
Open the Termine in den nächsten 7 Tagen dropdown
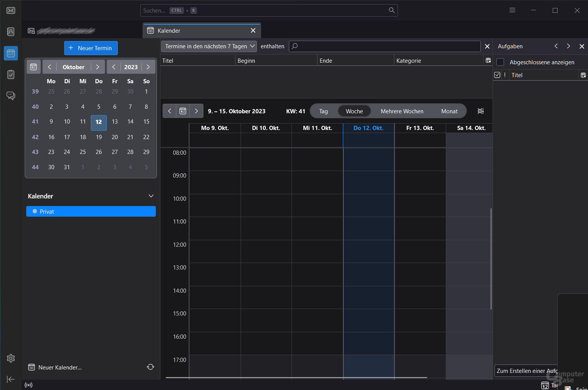point(209,46)
